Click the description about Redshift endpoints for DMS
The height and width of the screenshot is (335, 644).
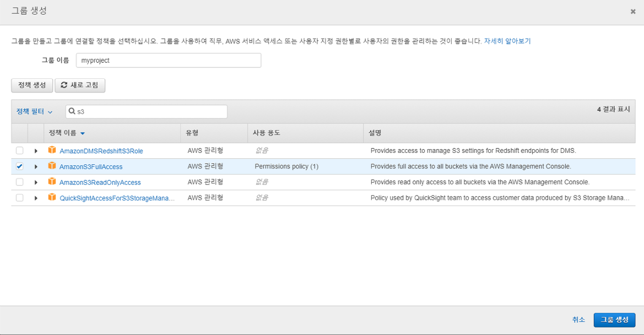coord(473,151)
